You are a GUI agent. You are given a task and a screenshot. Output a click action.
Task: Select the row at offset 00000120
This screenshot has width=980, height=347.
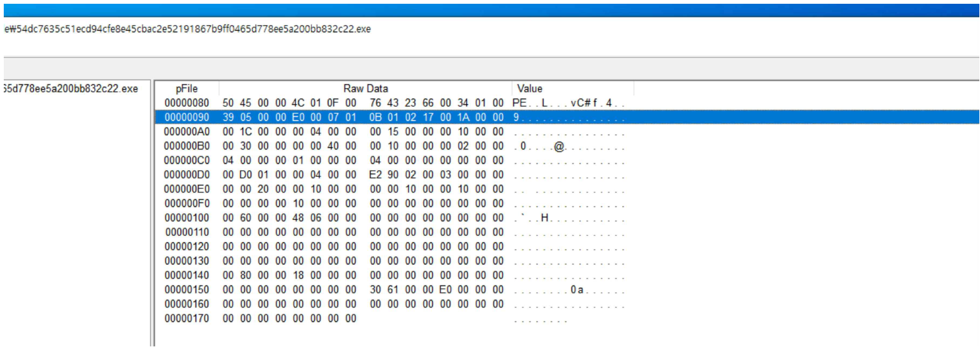187,248
